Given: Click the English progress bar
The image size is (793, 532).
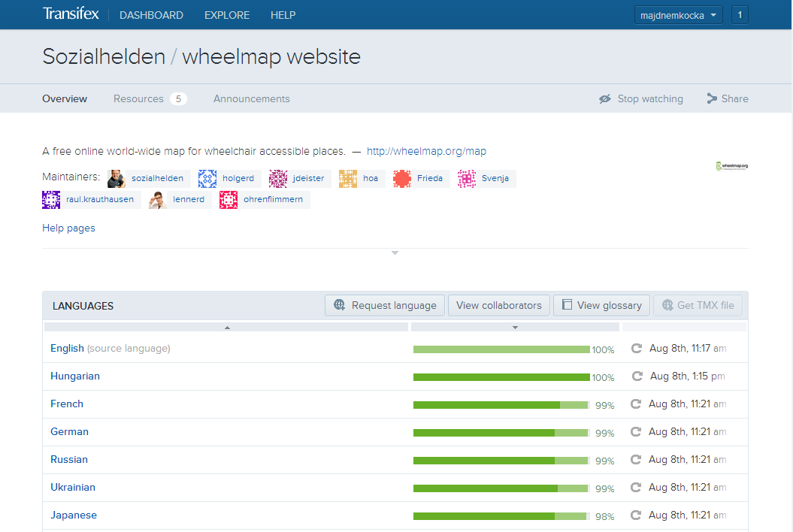Looking at the screenshot, I should click(501, 349).
